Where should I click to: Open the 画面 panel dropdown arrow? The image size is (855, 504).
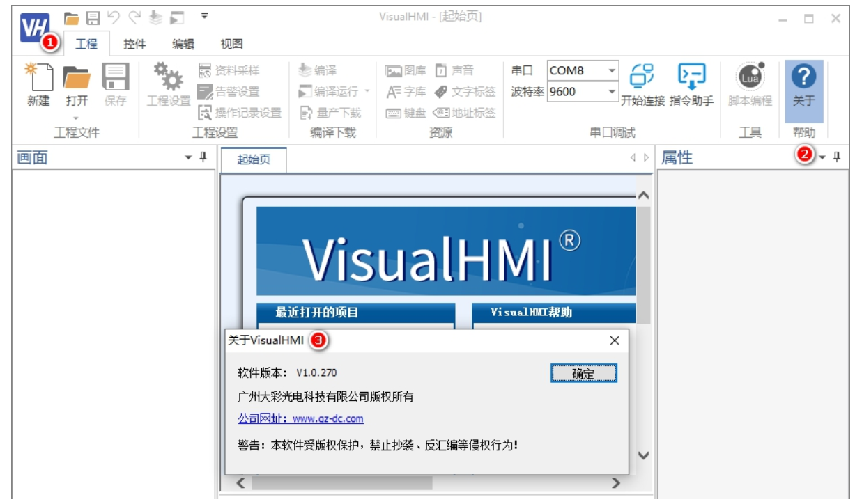coord(188,158)
